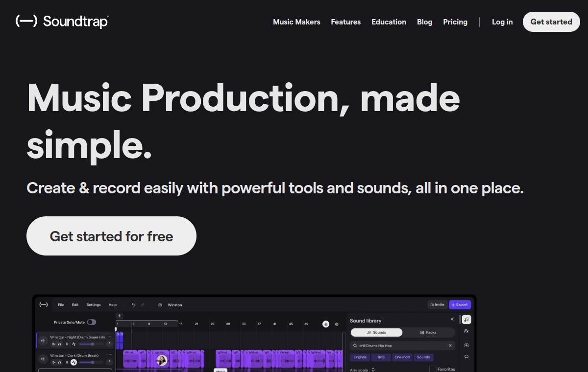588x372 pixels.
Task: Click the Log in link
Action: [x=502, y=22]
